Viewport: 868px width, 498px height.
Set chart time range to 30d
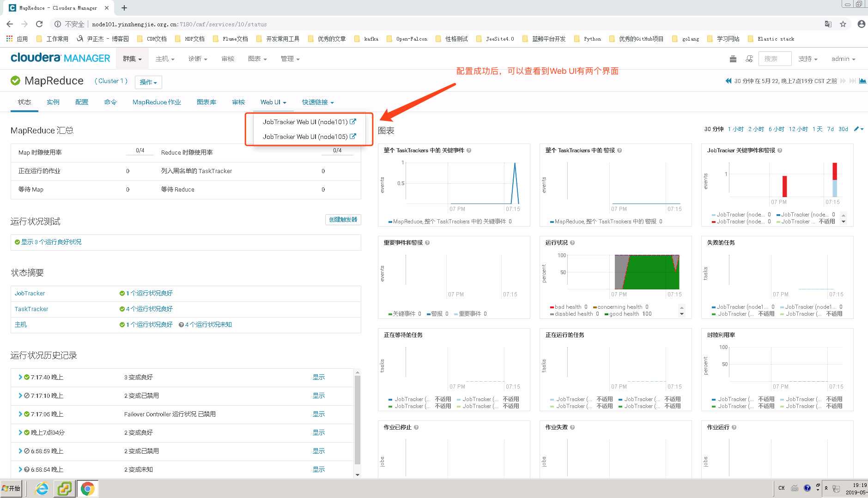844,129
